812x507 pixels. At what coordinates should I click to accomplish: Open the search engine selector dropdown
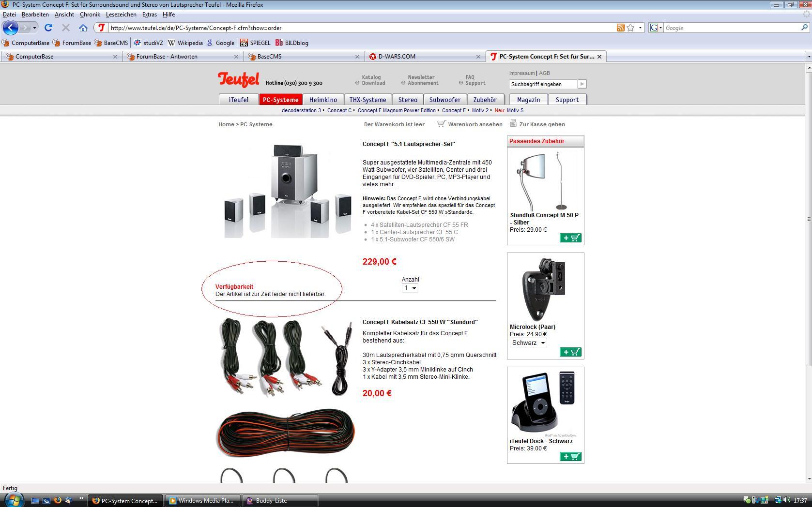click(x=656, y=28)
